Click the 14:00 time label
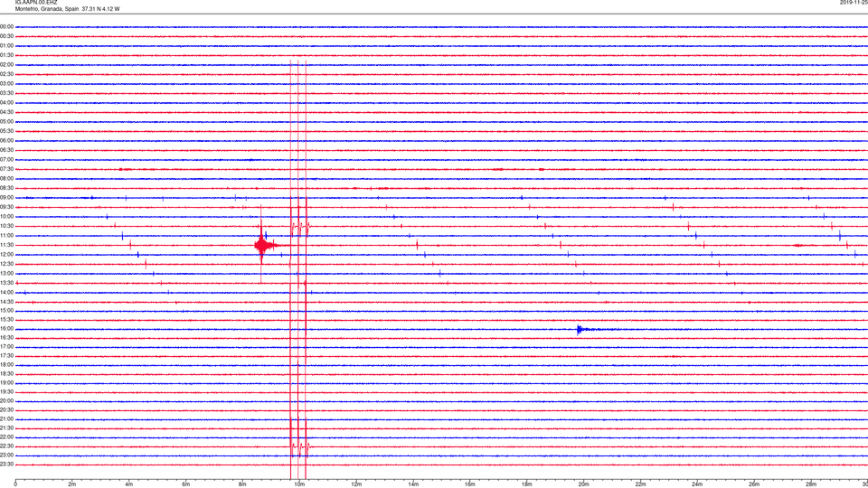Screen dimensions: 868x488 pyautogui.click(x=6, y=292)
